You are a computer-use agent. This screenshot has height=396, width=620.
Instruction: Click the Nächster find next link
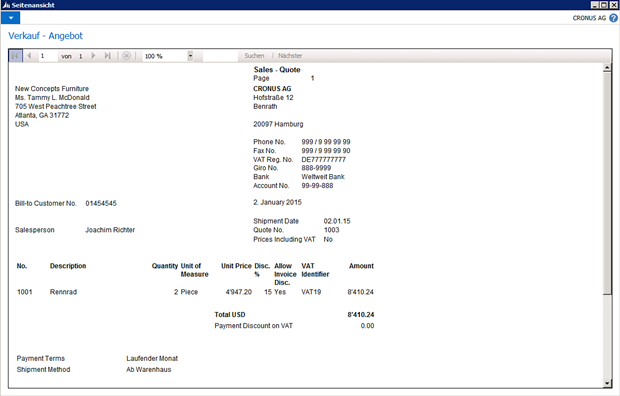(290, 56)
